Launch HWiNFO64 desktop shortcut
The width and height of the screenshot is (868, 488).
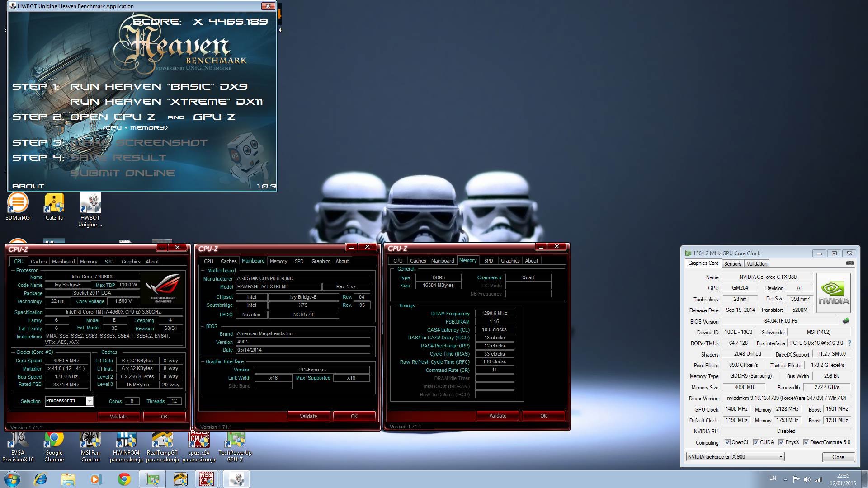[126, 447]
